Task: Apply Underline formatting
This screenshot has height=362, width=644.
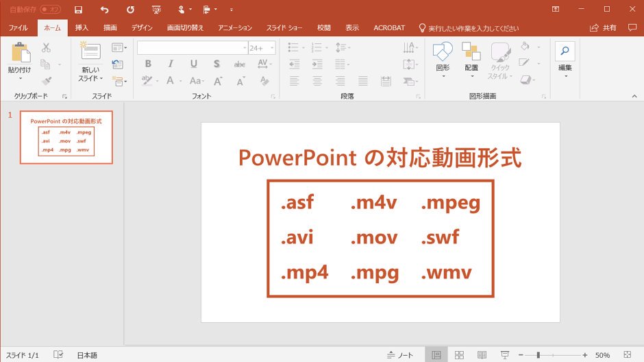Action: tap(193, 64)
